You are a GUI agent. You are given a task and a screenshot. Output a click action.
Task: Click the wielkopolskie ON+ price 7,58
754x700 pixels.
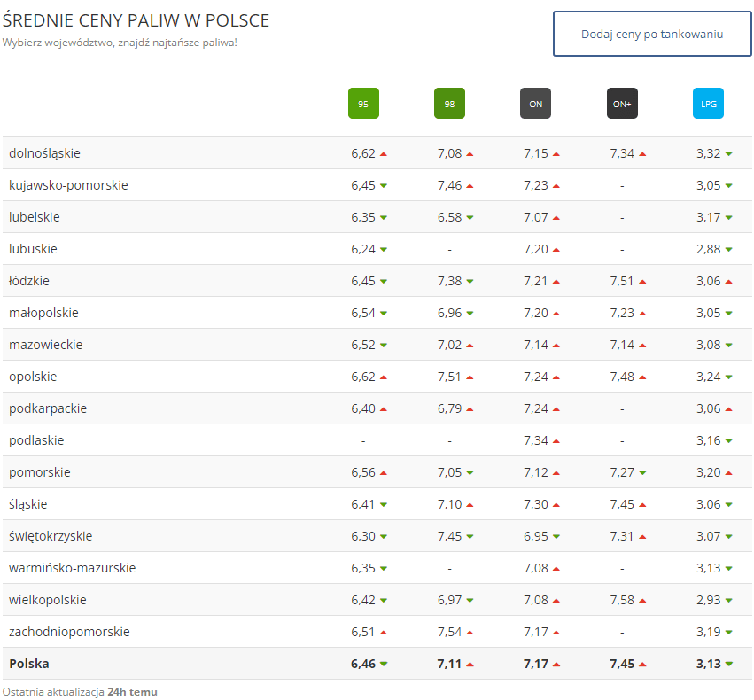click(x=621, y=600)
